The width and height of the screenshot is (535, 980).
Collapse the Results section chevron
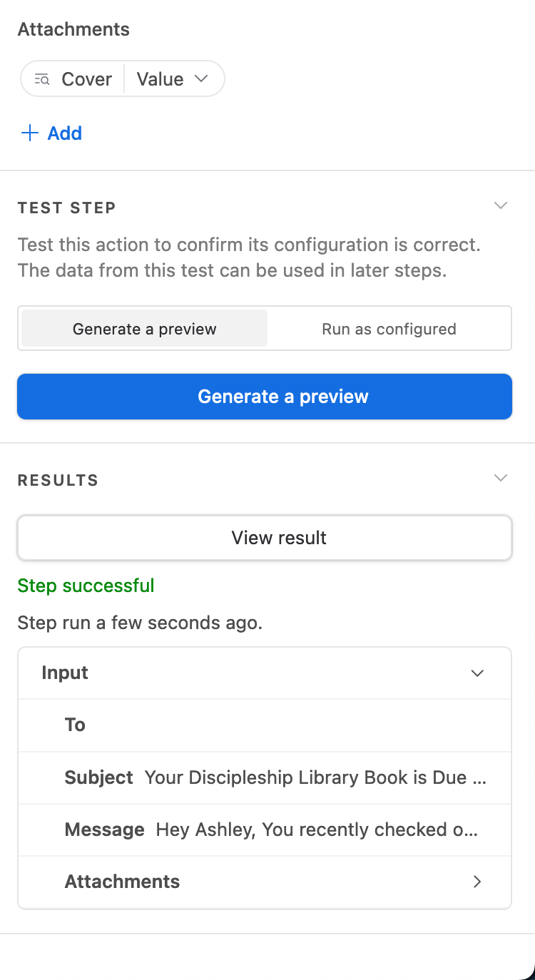pyautogui.click(x=501, y=478)
